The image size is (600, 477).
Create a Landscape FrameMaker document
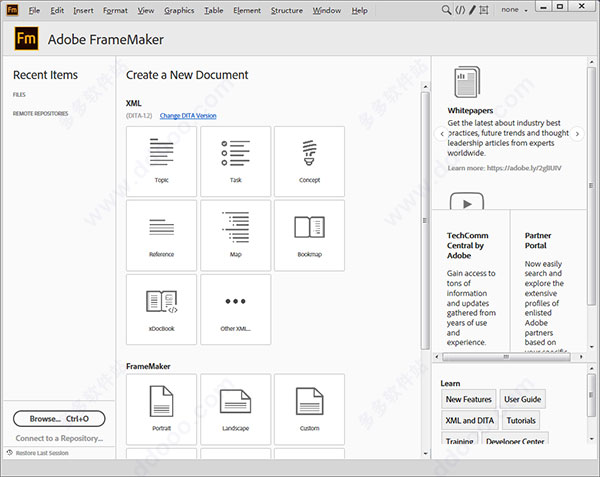(235, 409)
